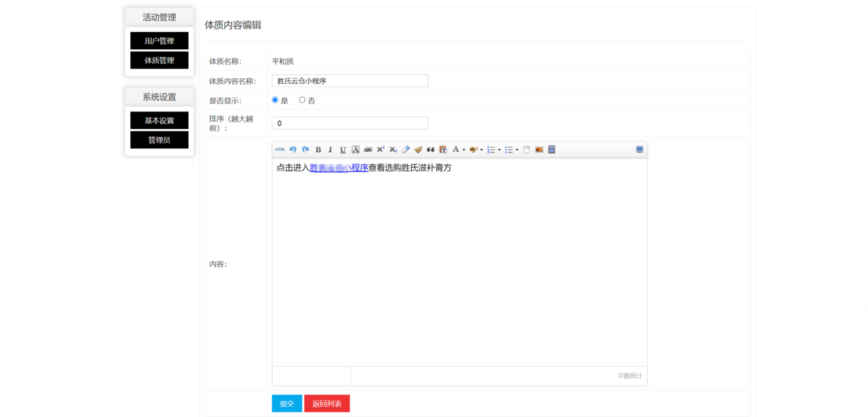Click the 系统设置 panel header
The image size is (868, 417).
[x=159, y=97]
